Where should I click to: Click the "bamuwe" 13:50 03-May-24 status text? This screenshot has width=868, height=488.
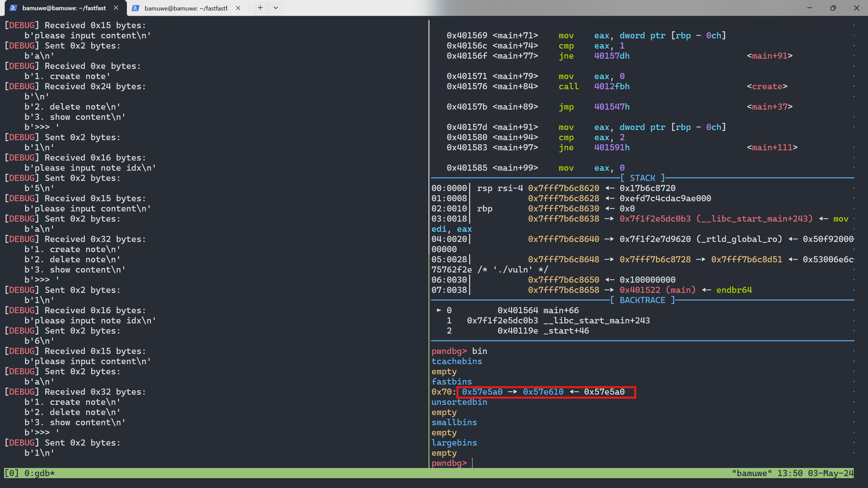tap(792, 473)
